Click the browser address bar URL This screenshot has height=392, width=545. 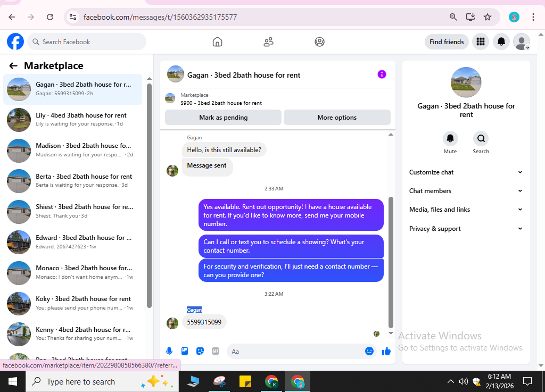click(x=160, y=17)
